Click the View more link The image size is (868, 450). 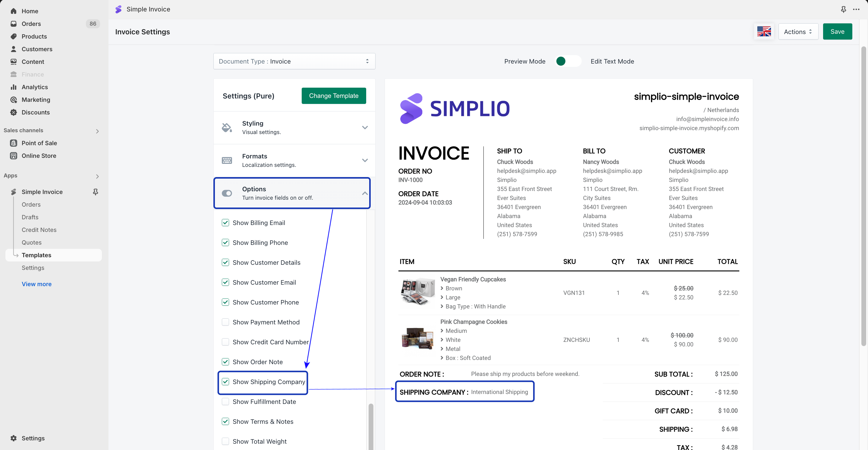pos(36,284)
